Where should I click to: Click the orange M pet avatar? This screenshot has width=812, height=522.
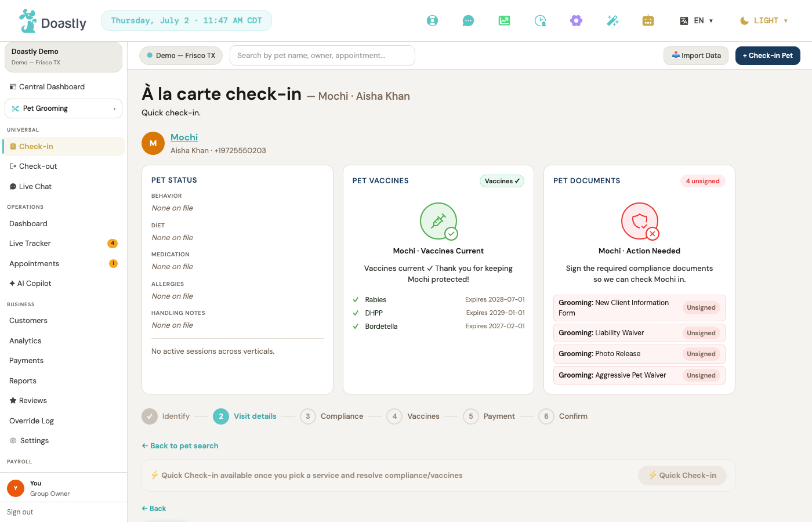point(153,143)
